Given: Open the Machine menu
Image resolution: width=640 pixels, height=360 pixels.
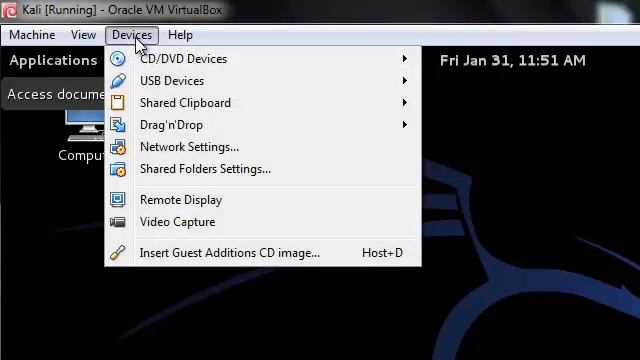Looking at the screenshot, I should (32, 35).
